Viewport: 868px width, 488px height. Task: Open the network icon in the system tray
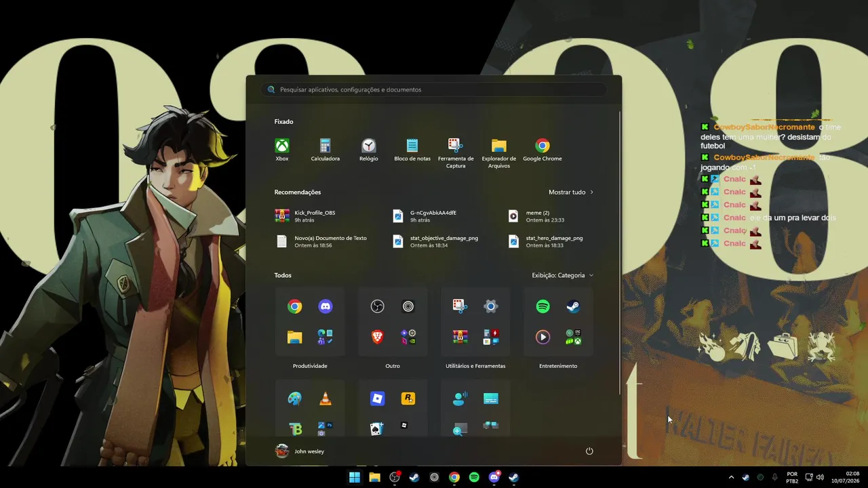click(809, 477)
